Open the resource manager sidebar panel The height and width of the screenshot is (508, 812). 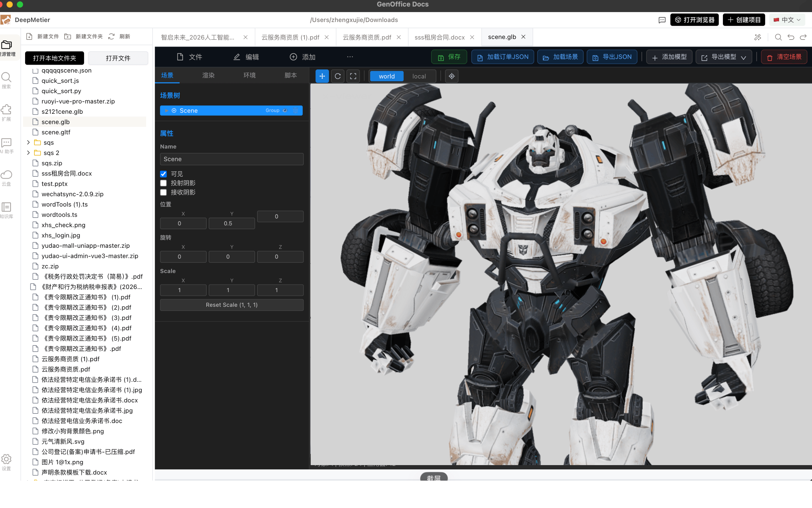pyautogui.click(x=6, y=48)
